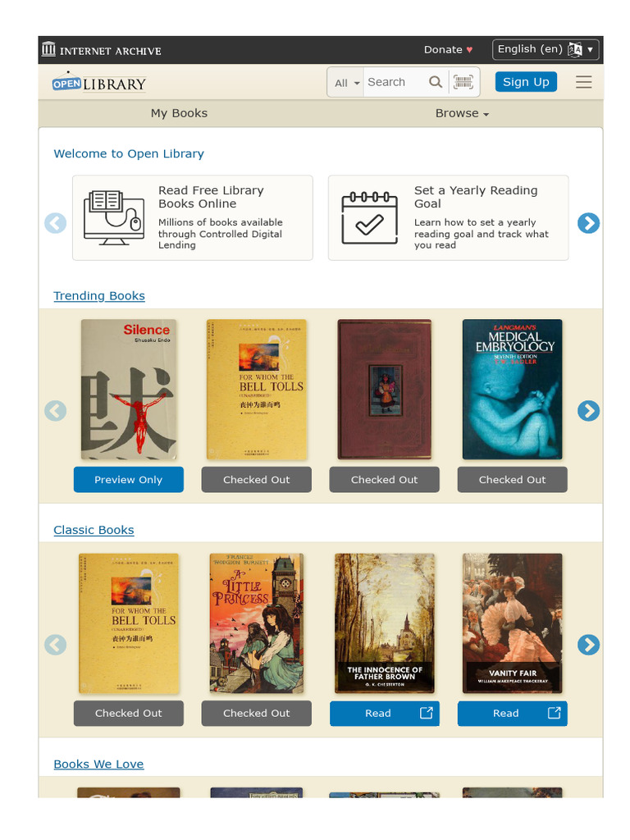Click Preview Only under Silence
This screenshot has width=630, height=840.
(129, 479)
